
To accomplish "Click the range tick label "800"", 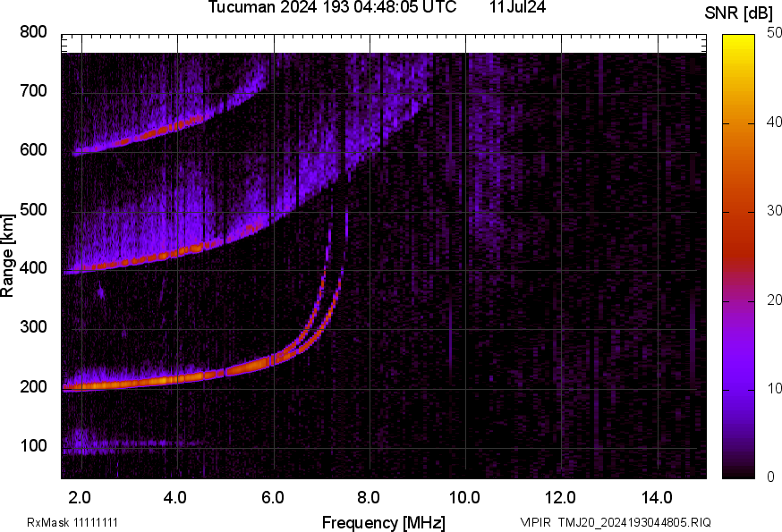I will click(x=33, y=32).
